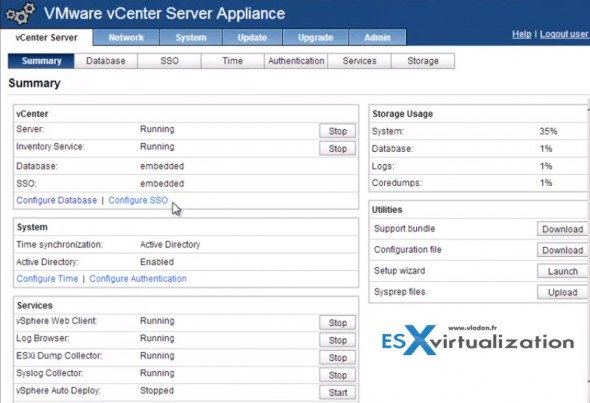Switch to the Database sub-tab

tap(106, 61)
